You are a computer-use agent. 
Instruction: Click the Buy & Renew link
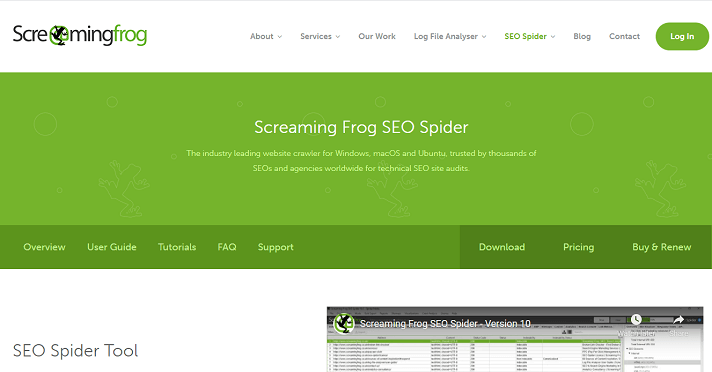point(662,247)
